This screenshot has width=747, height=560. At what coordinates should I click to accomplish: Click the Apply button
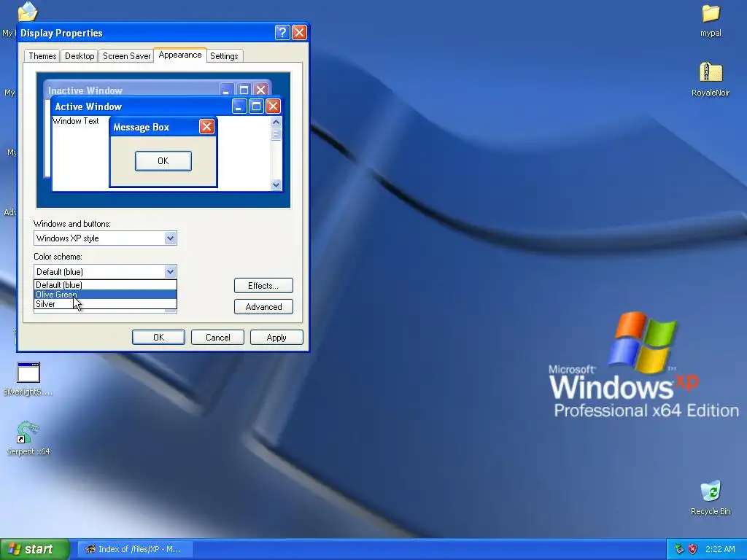tap(276, 337)
